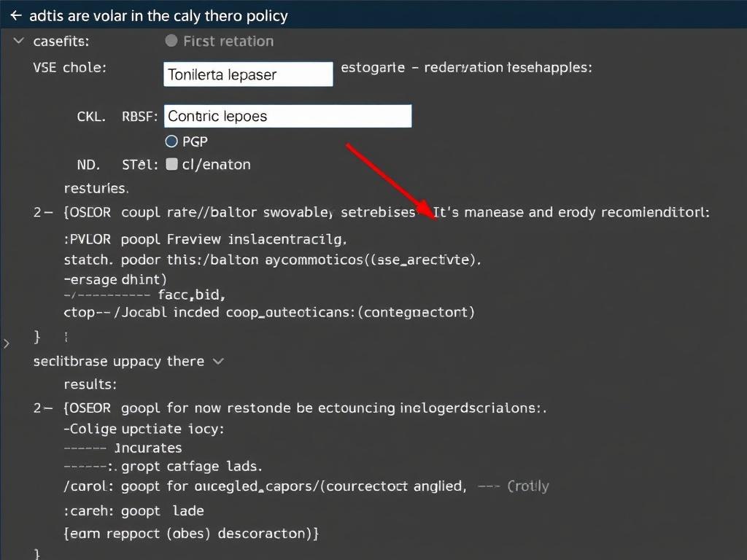Select the "VSE chole:" label
The width and height of the screenshot is (747, 560).
[70, 68]
